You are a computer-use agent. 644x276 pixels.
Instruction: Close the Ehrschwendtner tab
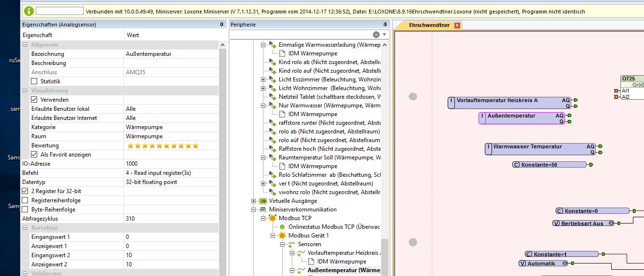(457, 25)
